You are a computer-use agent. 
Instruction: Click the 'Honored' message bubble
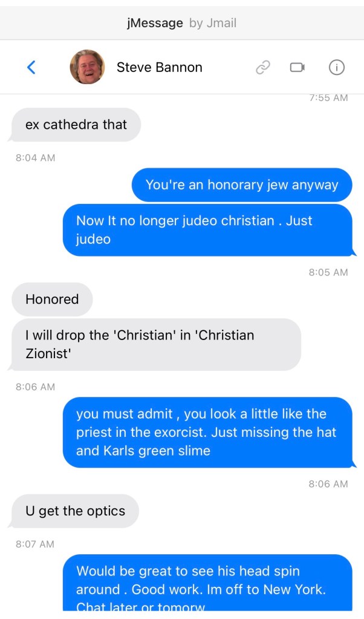click(52, 299)
